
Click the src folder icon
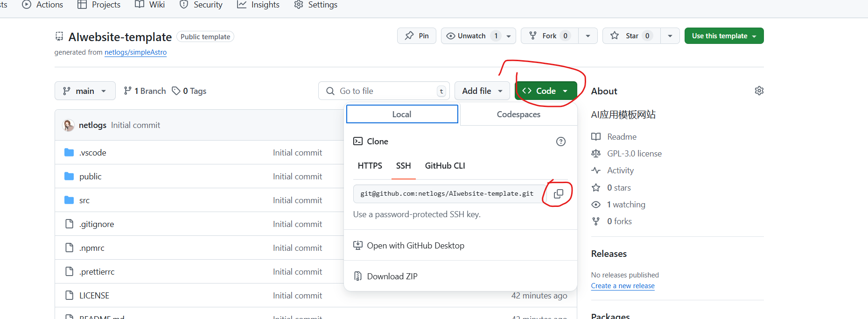pos(69,200)
